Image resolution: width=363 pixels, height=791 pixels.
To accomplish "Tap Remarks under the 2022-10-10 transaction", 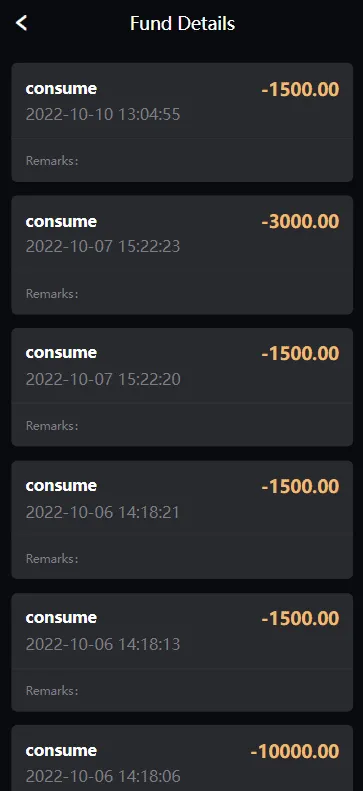I will pyautogui.click(x=52, y=161).
